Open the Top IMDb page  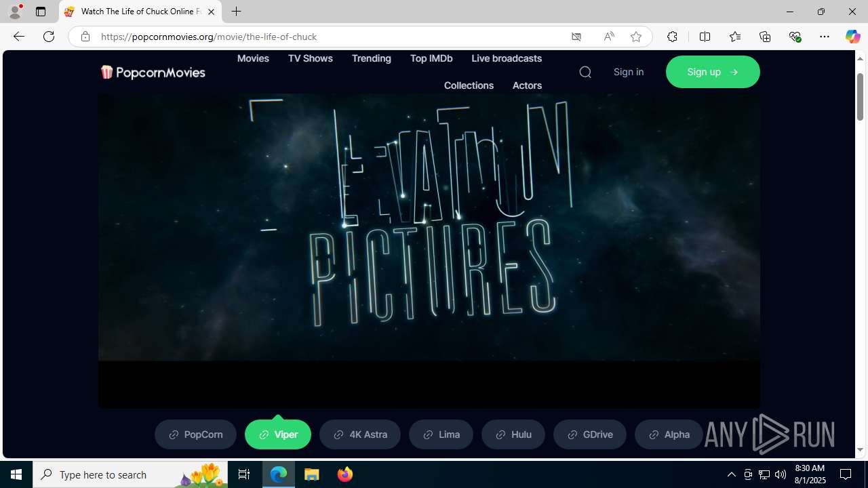431,58
